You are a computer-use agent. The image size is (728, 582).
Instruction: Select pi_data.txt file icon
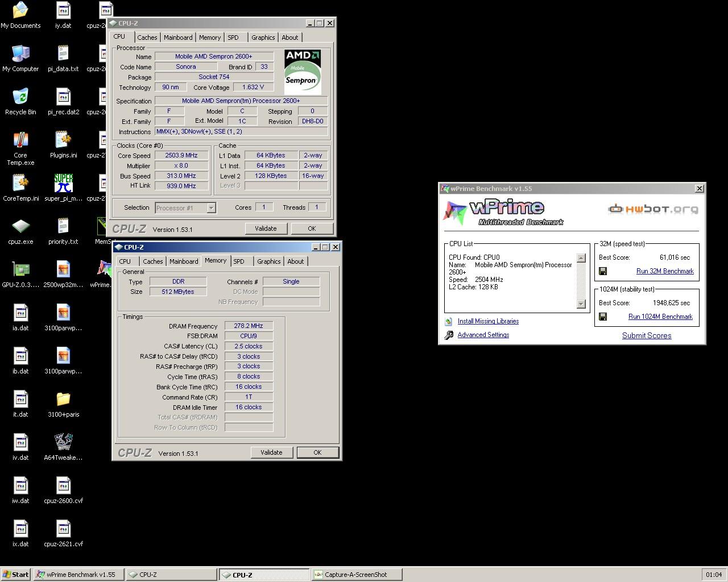coord(63,58)
